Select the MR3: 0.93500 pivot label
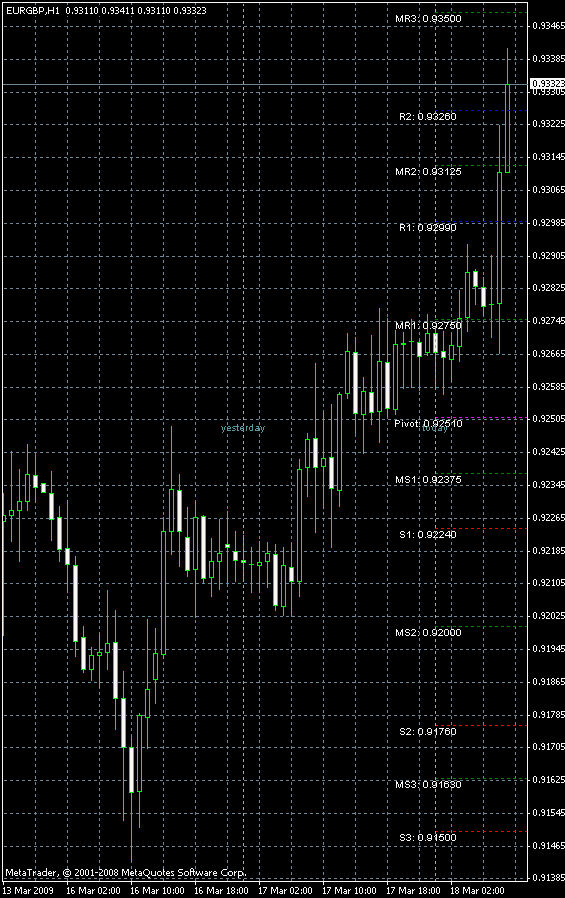Image resolution: width=565 pixels, height=898 pixels. tap(428, 19)
